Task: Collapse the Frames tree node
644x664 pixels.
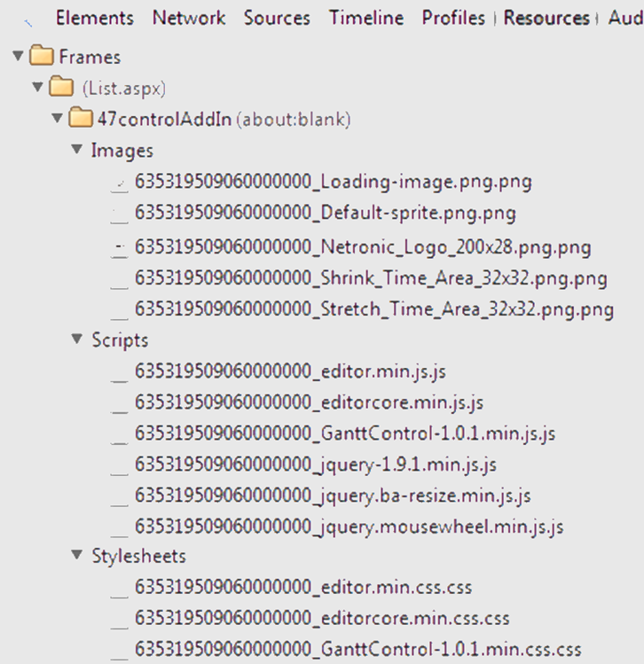Action: point(18,58)
